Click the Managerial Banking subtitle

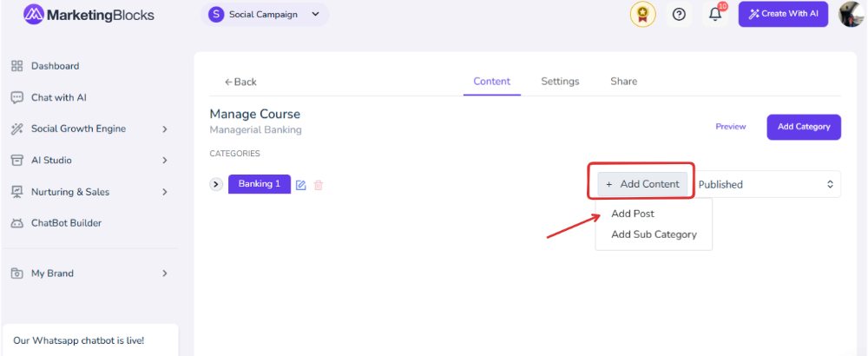click(x=255, y=130)
